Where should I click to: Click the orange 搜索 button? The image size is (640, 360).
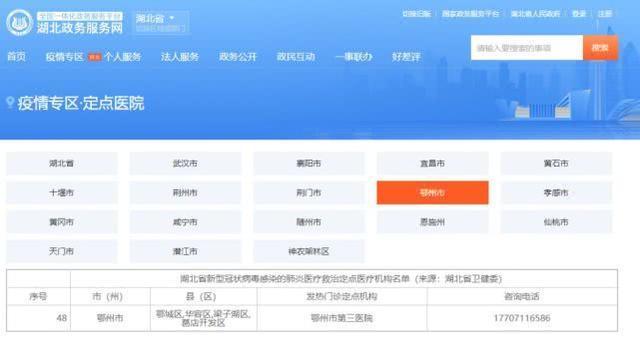600,48
